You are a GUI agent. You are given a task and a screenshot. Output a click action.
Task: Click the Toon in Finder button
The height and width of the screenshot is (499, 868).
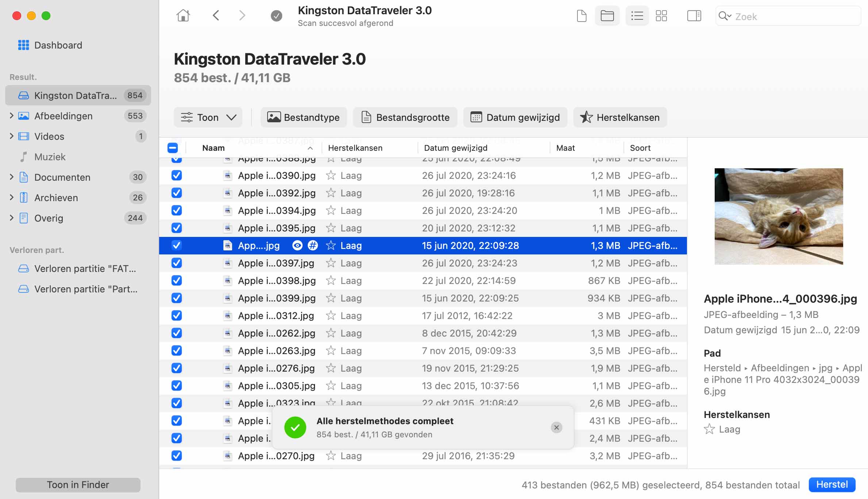(78, 484)
